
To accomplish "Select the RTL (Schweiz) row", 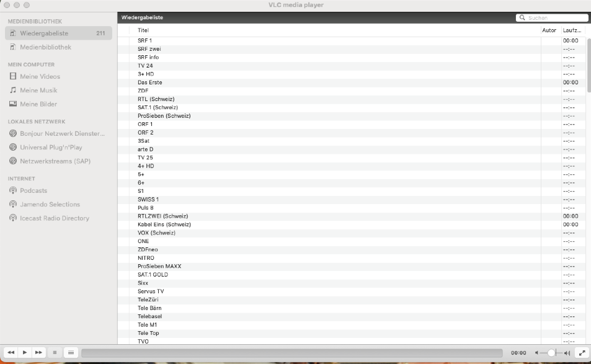I will (352, 99).
